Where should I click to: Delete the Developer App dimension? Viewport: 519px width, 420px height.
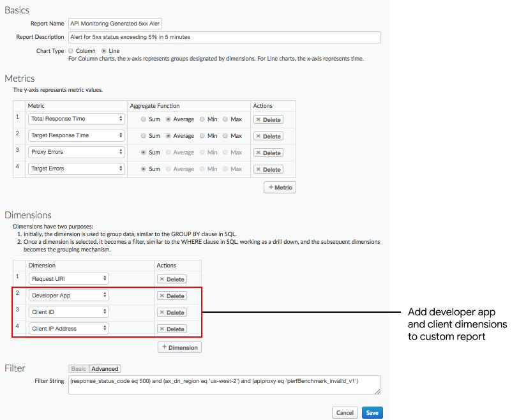pos(172,296)
